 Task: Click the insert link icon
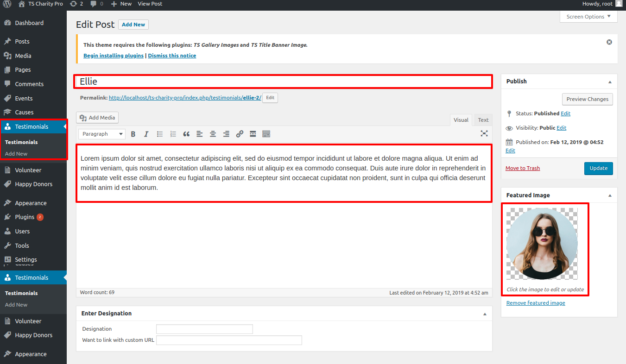coord(240,134)
